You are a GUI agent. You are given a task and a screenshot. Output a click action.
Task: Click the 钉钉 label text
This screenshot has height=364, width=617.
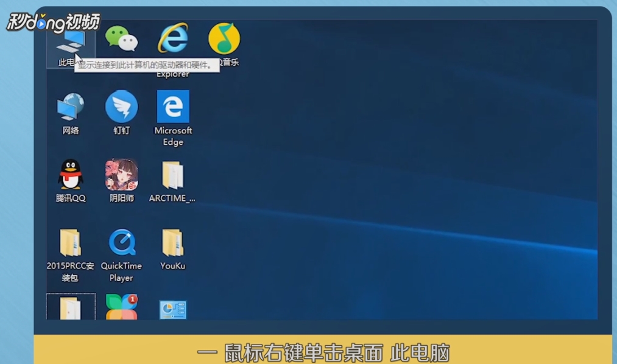[122, 130]
